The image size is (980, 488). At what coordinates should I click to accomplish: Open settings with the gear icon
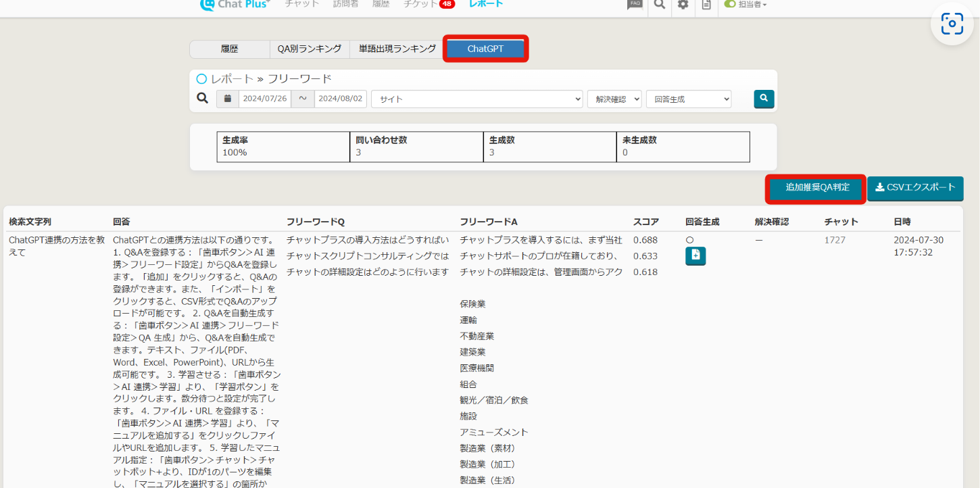coord(683,4)
